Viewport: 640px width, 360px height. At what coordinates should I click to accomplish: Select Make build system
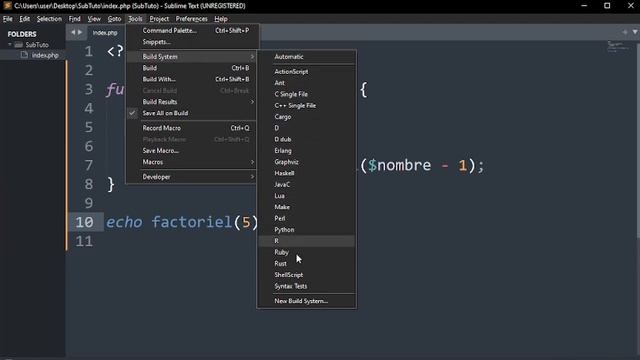307,207
